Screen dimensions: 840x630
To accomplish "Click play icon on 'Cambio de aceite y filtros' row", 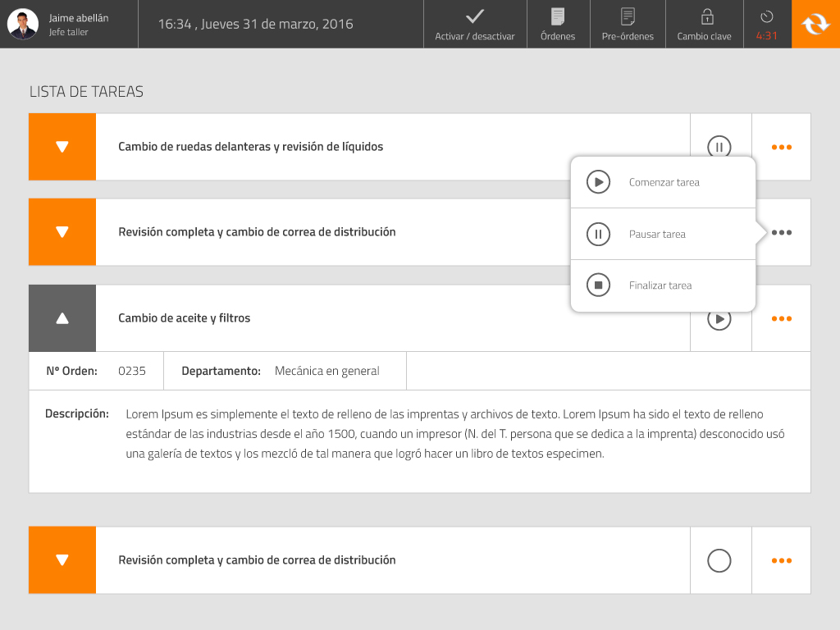I will tap(719, 321).
